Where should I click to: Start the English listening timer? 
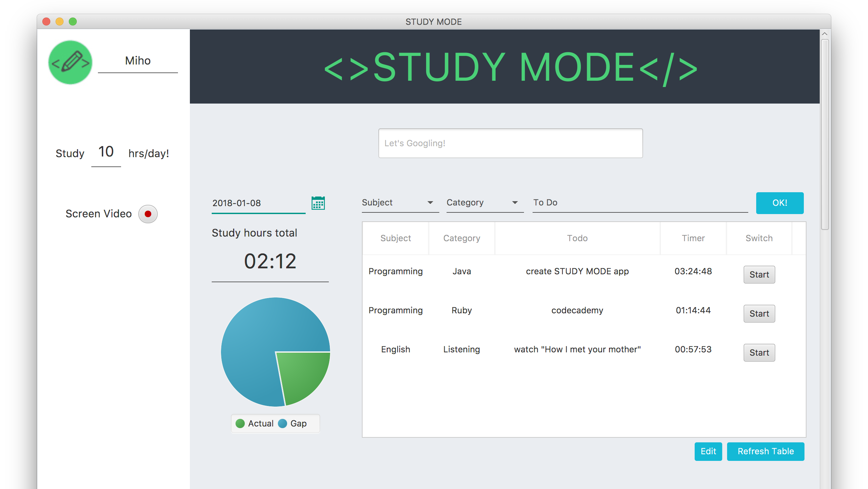pyautogui.click(x=759, y=352)
